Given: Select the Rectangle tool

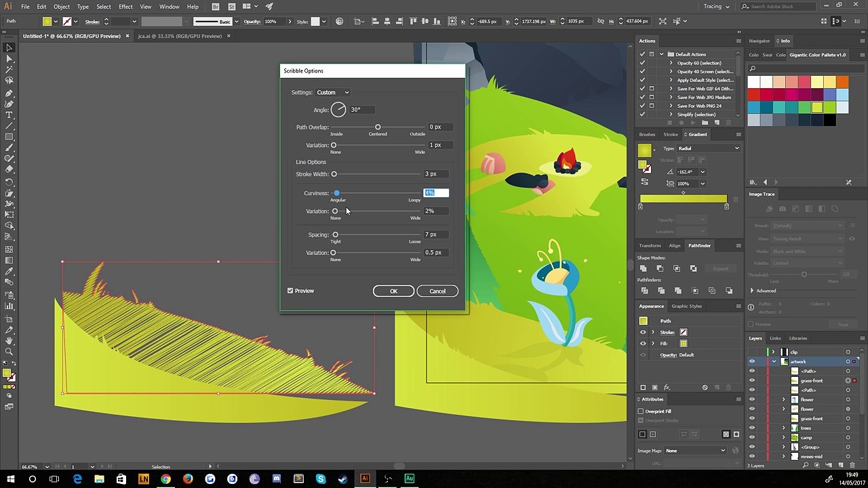Looking at the screenshot, I should point(9,137).
